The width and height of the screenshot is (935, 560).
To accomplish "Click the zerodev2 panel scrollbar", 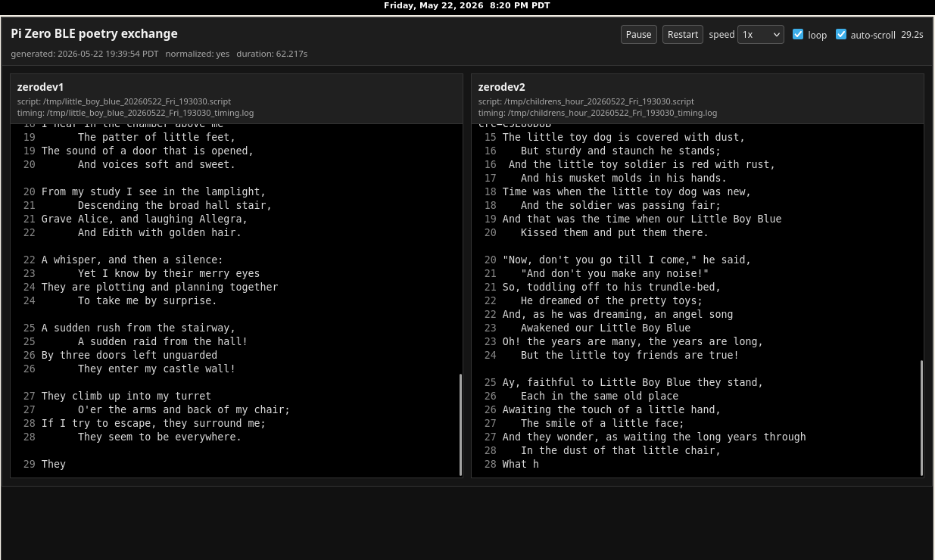I will pos(921,418).
